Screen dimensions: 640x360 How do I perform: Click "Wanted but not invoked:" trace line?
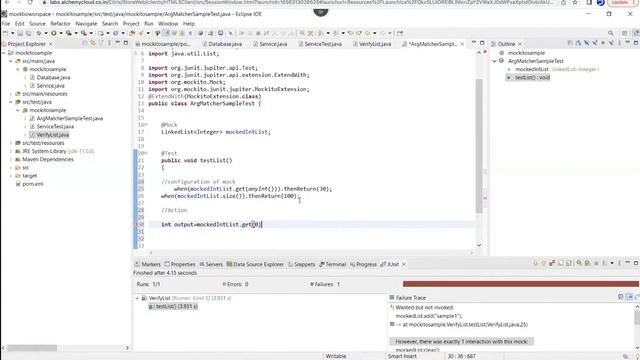pyautogui.click(x=424, y=307)
